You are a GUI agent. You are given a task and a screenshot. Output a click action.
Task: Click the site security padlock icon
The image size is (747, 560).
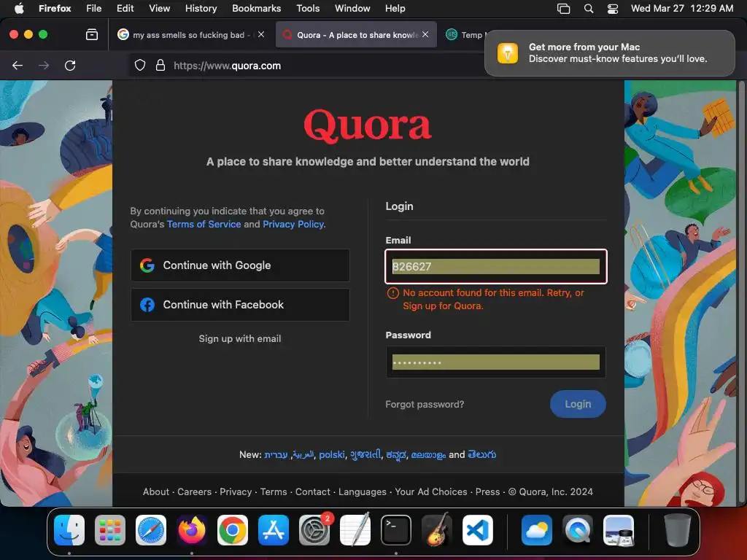click(x=160, y=65)
